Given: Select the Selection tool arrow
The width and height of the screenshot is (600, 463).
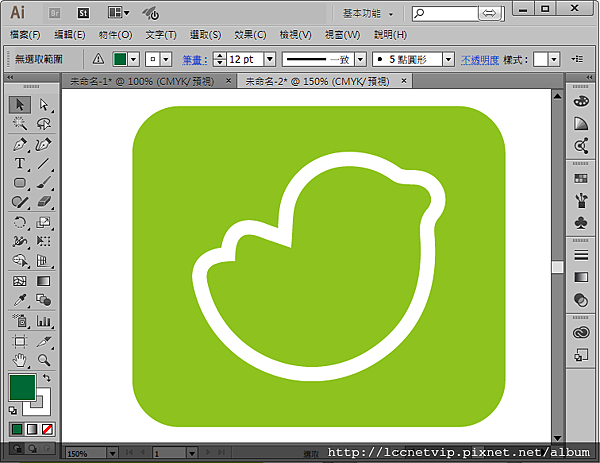Looking at the screenshot, I should click(x=20, y=104).
